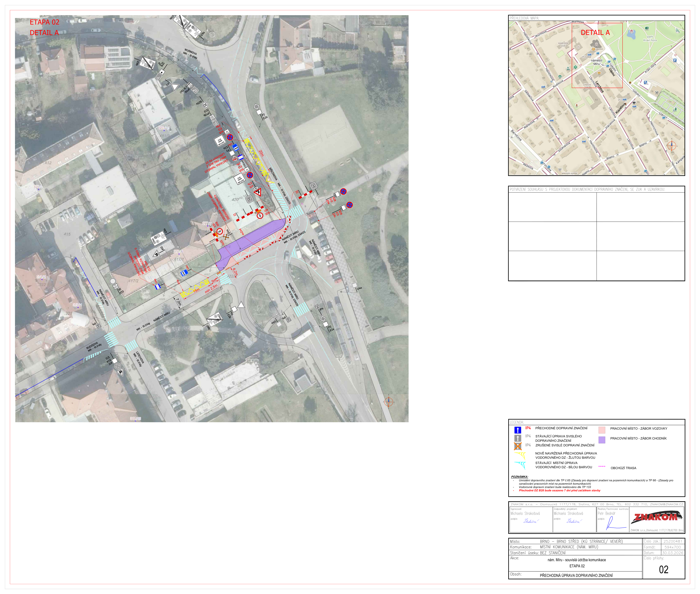The image size is (700, 594).
Task: Click 'nám. Míru - souvislá údržba komunikace'
Action: click(x=577, y=560)
